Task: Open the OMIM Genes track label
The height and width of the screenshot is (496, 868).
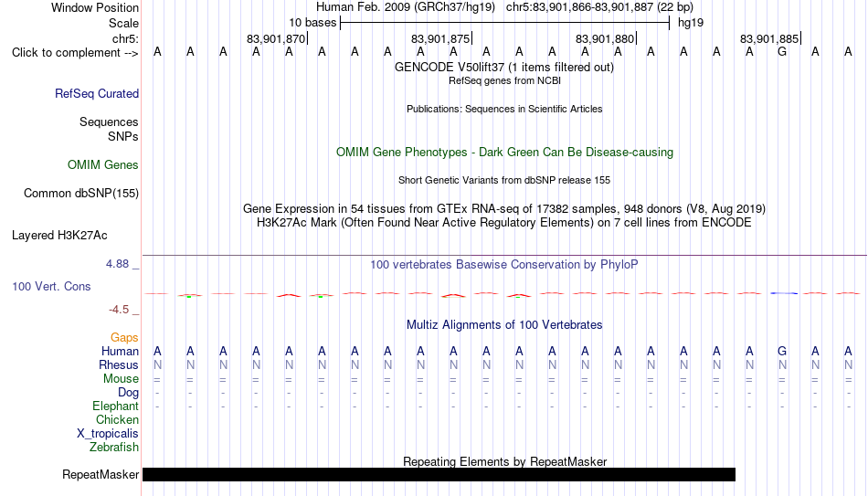Action: click(x=102, y=165)
